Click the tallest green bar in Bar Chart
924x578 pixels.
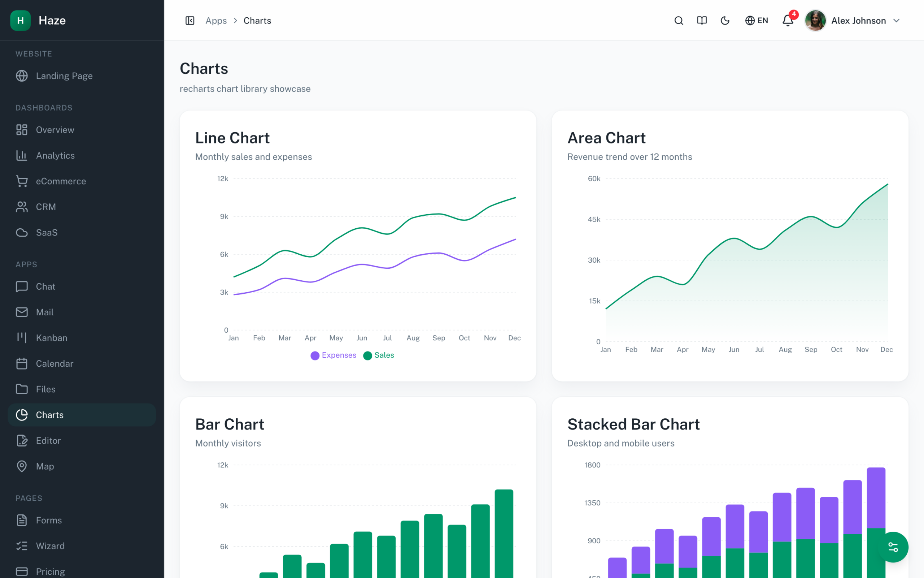click(x=504, y=534)
